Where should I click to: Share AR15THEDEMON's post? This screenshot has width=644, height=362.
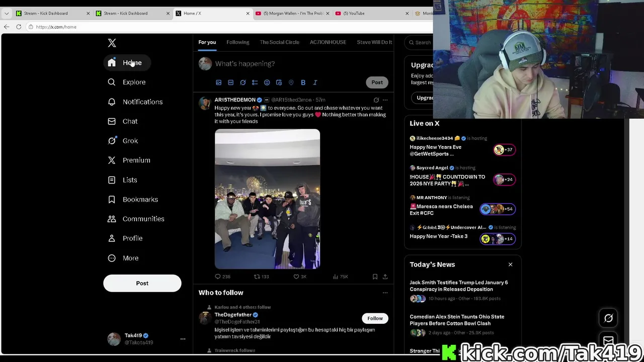point(385,277)
